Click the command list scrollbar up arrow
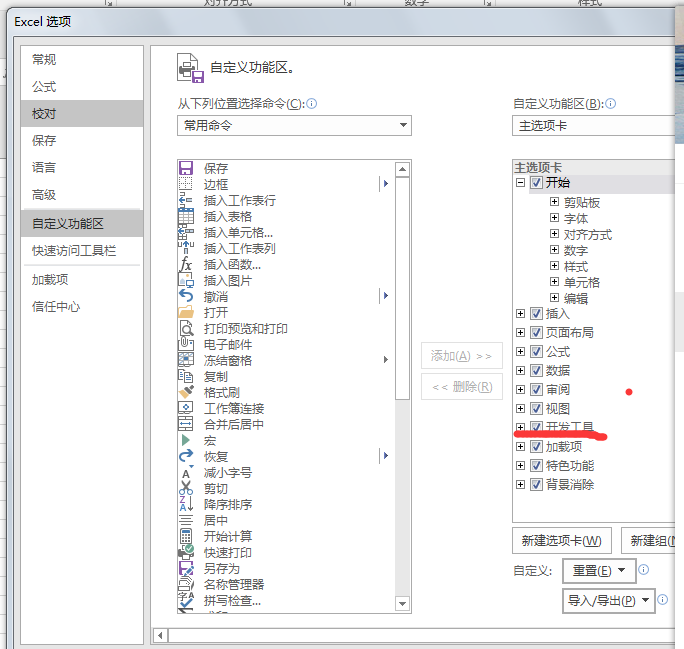The height and width of the screenshot is (649, 684). pos(402,169)
